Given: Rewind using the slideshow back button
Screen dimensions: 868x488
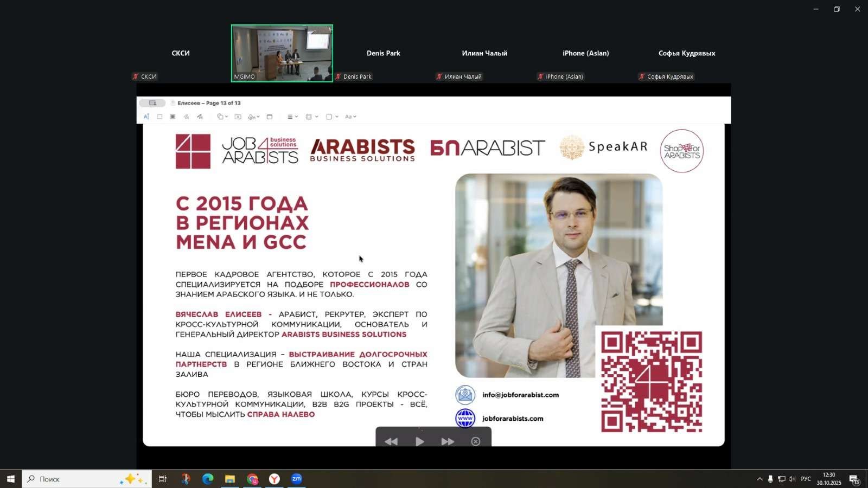Looking at the screenshot, I should pos(391,441).
